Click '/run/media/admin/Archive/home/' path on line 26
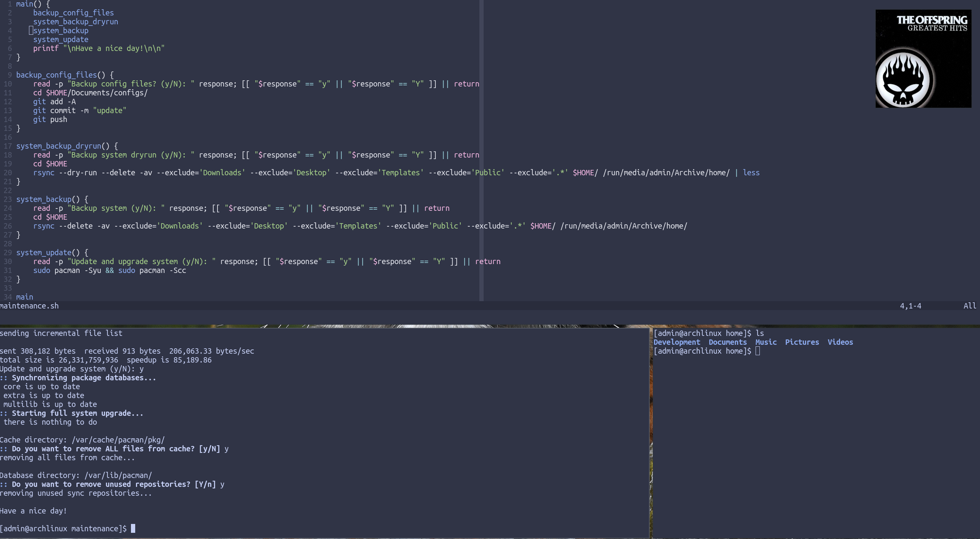This screenshot has width=980, height=539. 624,226
